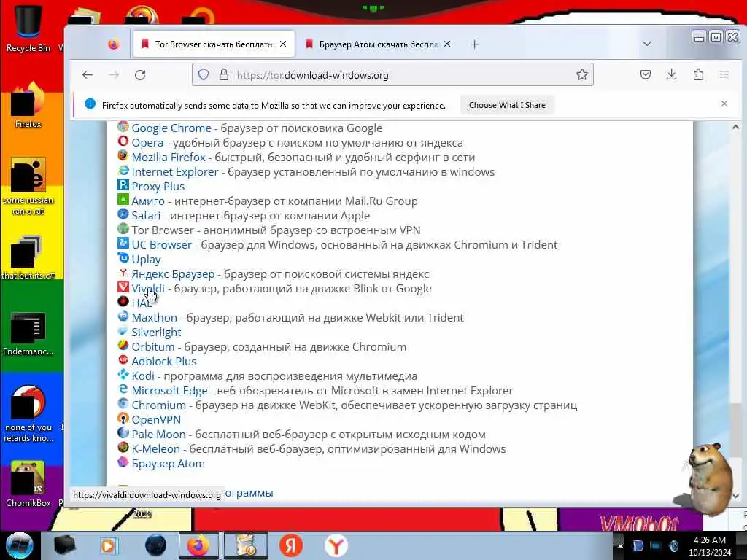
Task: Open red Яндекс icon in taskbar
Action: click(291, 545)
